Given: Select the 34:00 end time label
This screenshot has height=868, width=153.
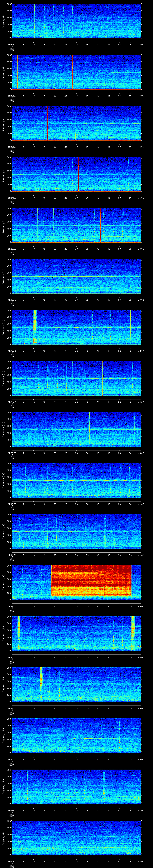Looking at the screenshot, I should click(x=141, y=147).
